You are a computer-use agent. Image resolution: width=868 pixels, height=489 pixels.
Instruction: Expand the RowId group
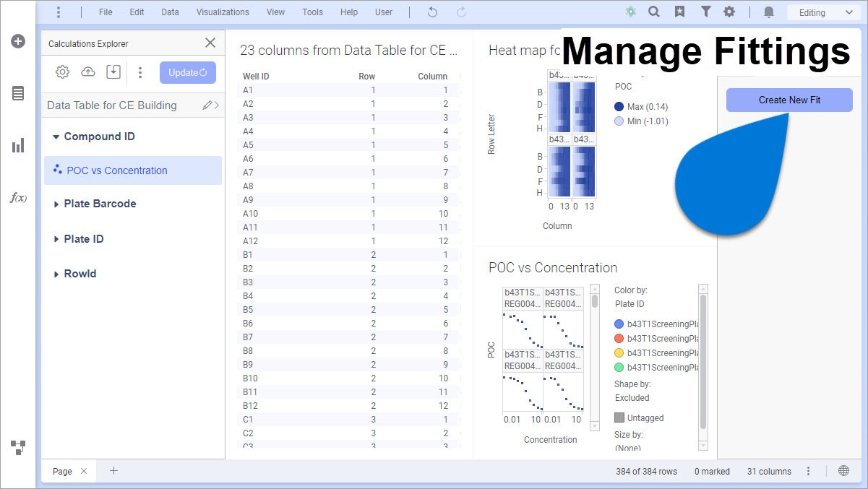(56, 274)
